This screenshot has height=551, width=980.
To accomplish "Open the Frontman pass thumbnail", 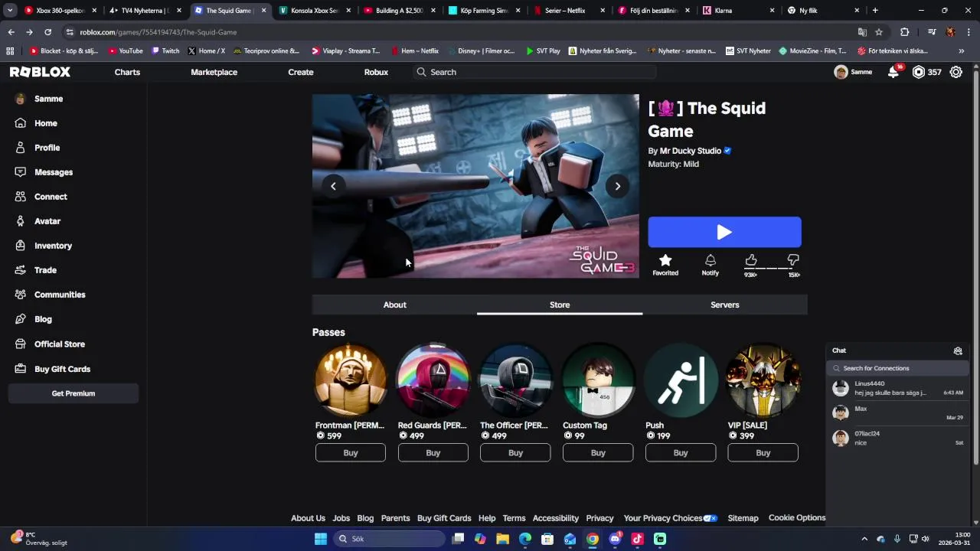I will click(351, 380).
